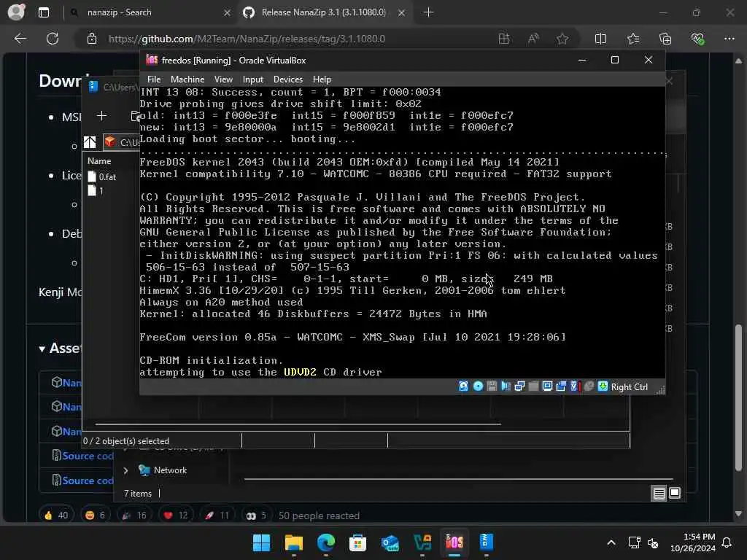
Task: Toggle the laugh reaction 6
Action: 96,516
